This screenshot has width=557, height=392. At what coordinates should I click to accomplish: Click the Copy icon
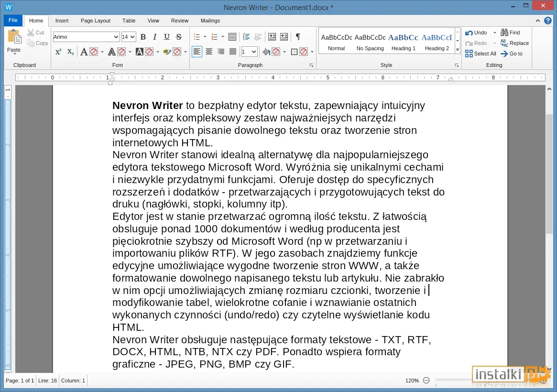[31, 43]
